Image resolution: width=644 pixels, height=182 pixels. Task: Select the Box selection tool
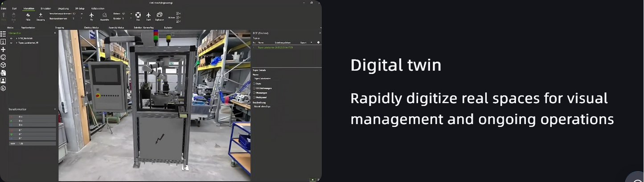click(138, 16)
